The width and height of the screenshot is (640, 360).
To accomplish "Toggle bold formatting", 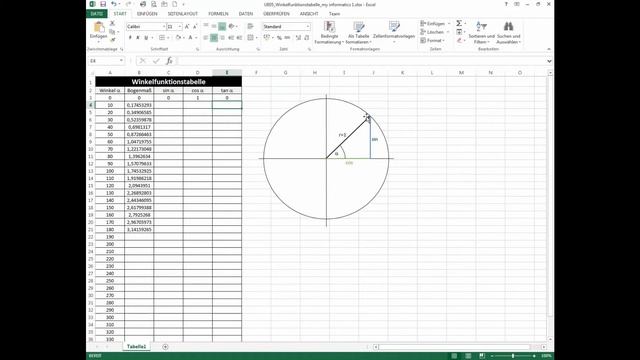I will [130, 38].
